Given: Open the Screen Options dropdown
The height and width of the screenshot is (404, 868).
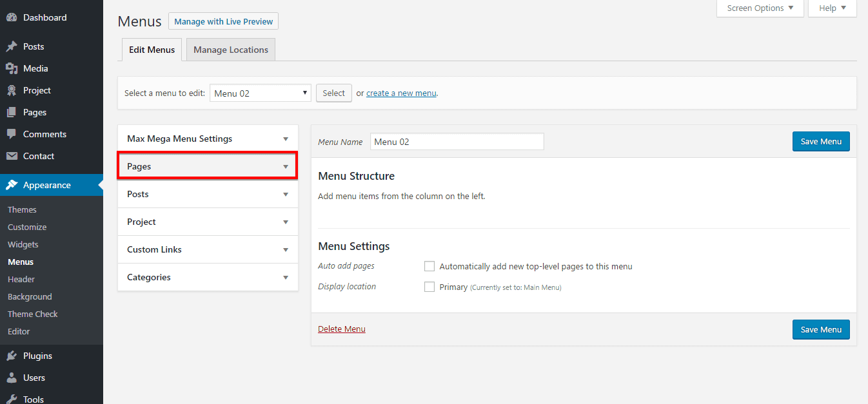Looking at the screenshot, I should point(760,8).
